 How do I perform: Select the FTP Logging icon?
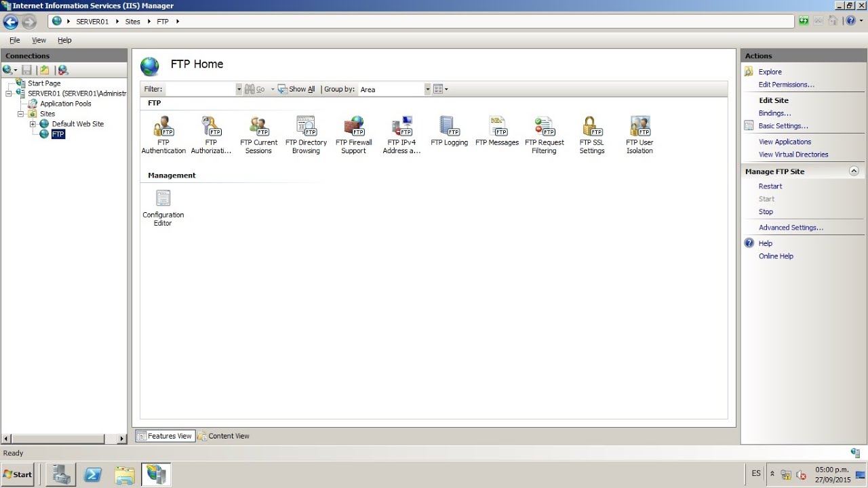(x=449, y=131)
